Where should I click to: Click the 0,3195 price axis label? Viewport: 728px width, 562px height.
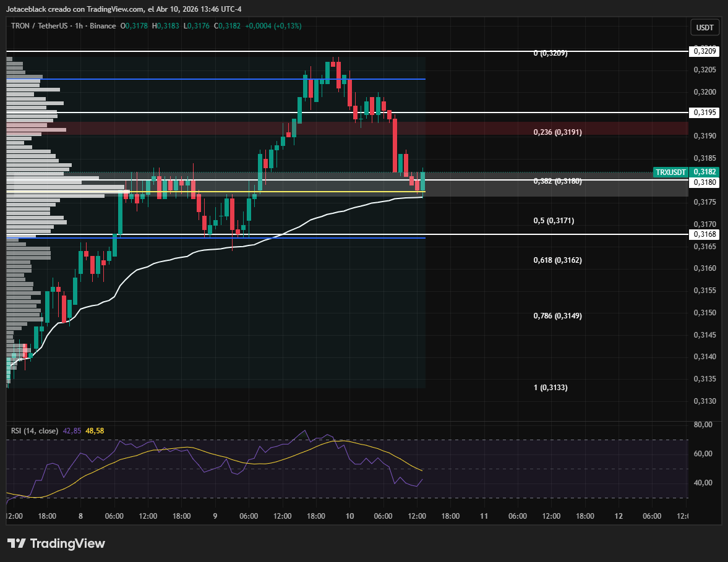pyautogui.click(x=705, y=113)
